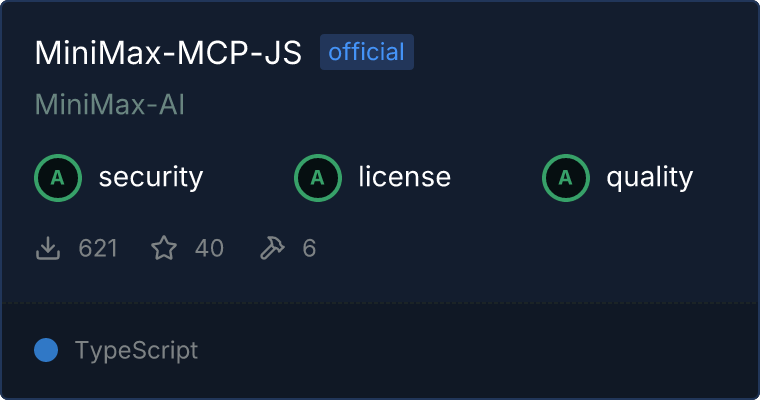Viewport: 760px width, 400px height.
Task: Click the 40 stars count
Action: (x=209, y=248)
